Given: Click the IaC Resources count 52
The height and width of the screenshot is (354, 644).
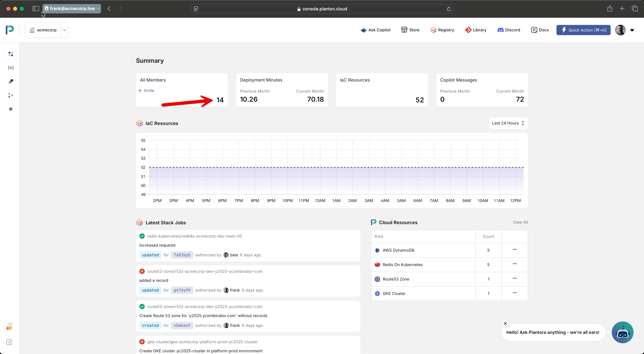Looking at the screenshot, I should point(420,100).
